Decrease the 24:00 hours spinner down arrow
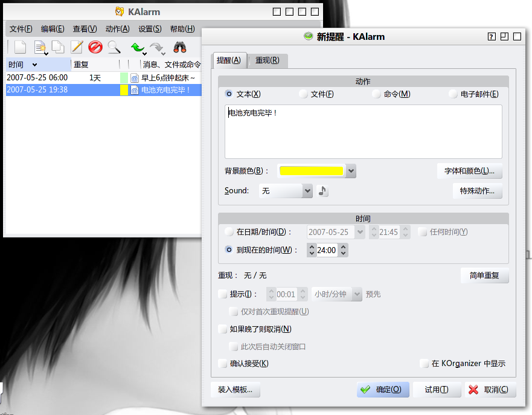Viewport: 532px width, 415px height. tap(312, 254)
